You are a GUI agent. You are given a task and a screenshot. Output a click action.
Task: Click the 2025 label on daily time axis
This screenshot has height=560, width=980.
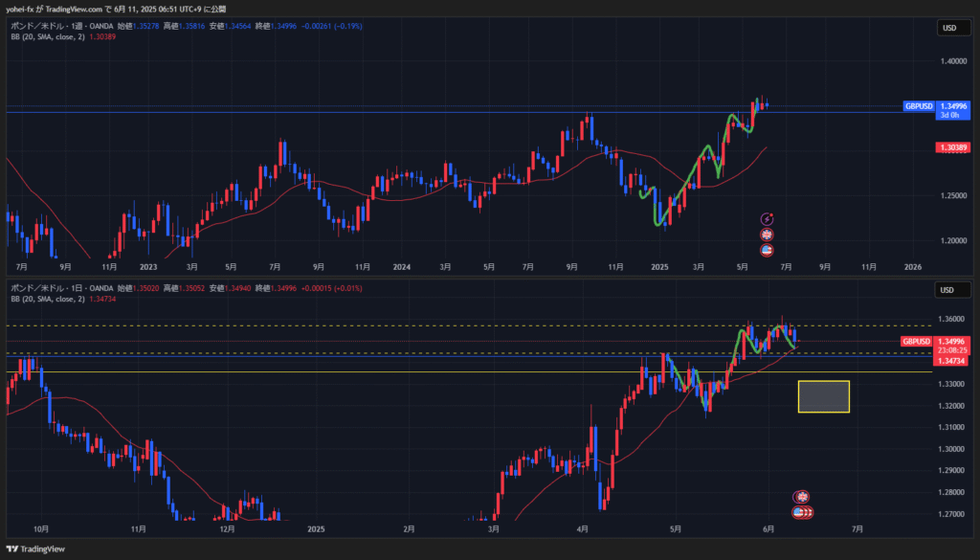[316, 529]
